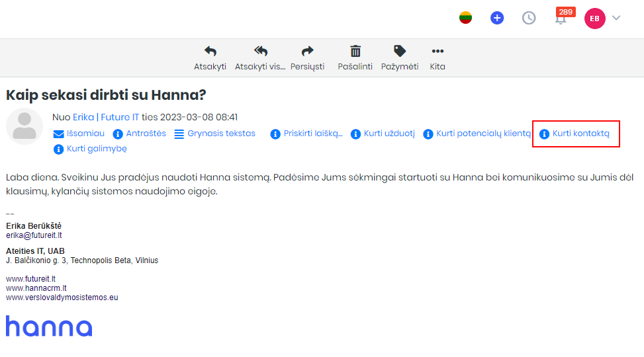
Task: Open notifications bell with 289 badge
Action: (561, 18)
